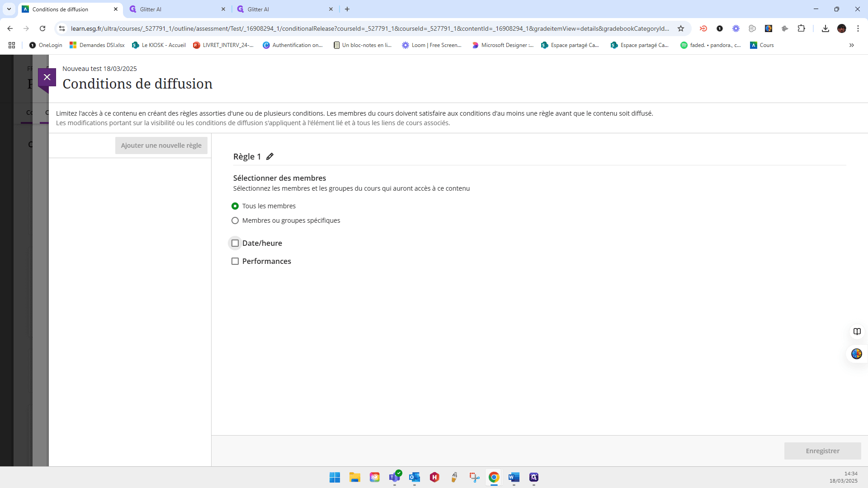Open the Extensions puzzle menu

tap(801, 28)
